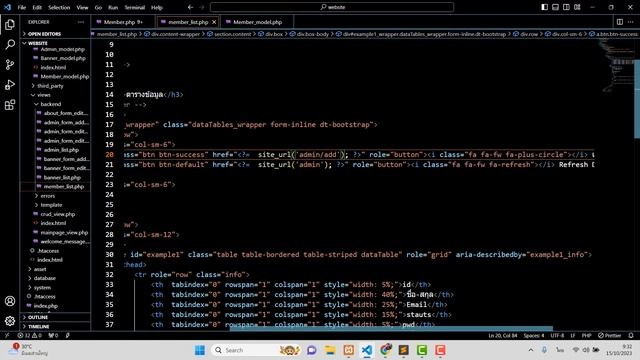Screen dimensions: 640x360
Task: Open Banner_model.php in the explorer
Action: pos(63,58)
